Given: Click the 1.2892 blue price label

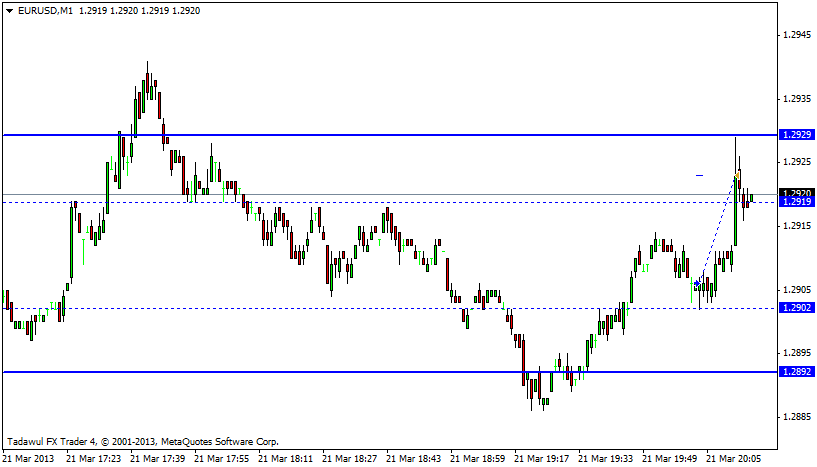Looking at the screenshot, I should (x=797, y=372).
